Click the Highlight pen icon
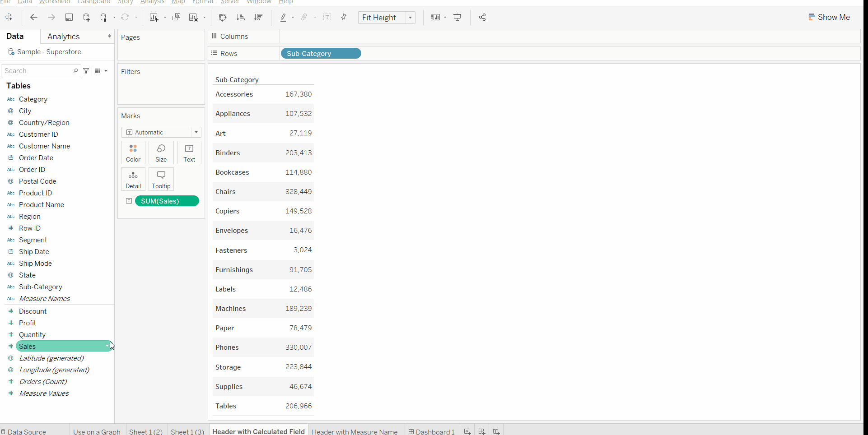The image size is (868, 435). (283, 17)
